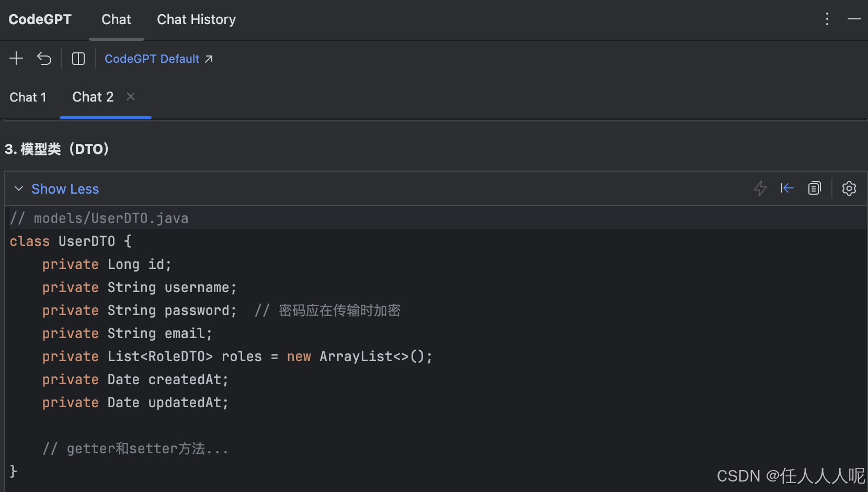This screenshot has height=492, width=868.
Task: Click the 密码应在传输时加密 comment
Action: pos(328,310)
